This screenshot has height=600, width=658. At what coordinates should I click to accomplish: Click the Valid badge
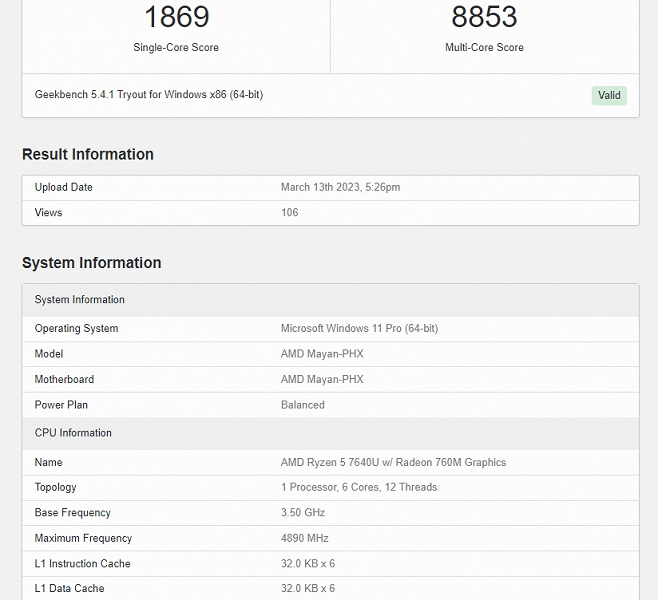(609, 95)
